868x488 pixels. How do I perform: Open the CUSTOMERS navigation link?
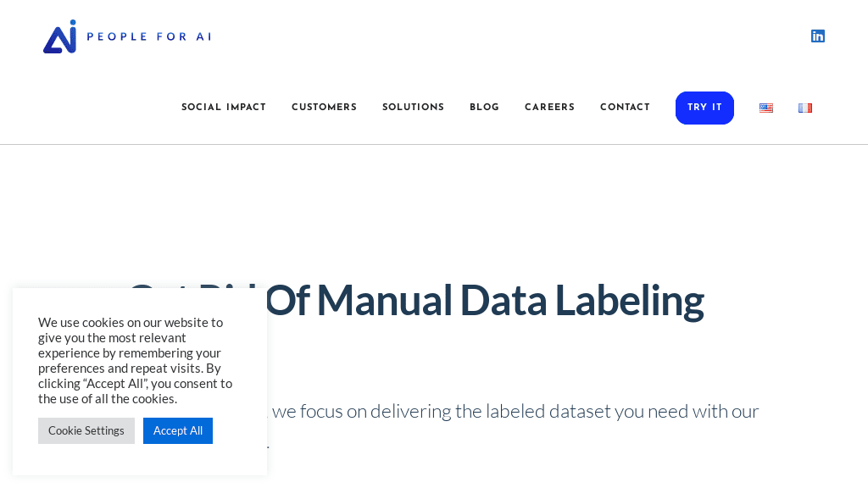[x=324, y=108]
